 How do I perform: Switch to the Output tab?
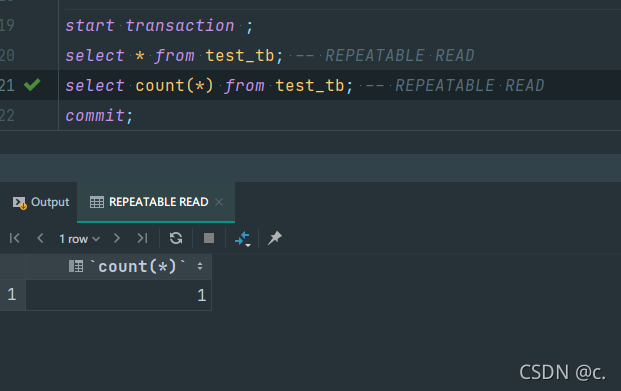[41, 202]
